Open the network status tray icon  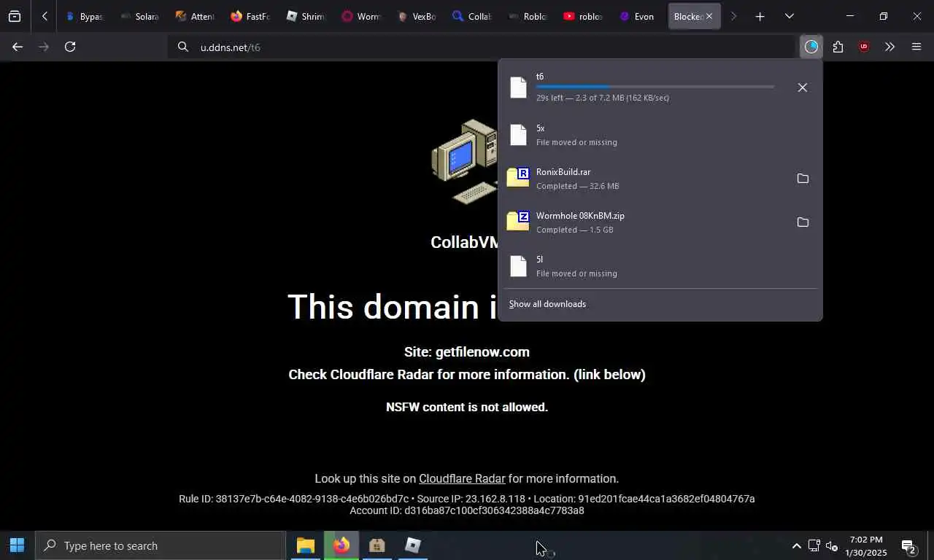point(814,545)
